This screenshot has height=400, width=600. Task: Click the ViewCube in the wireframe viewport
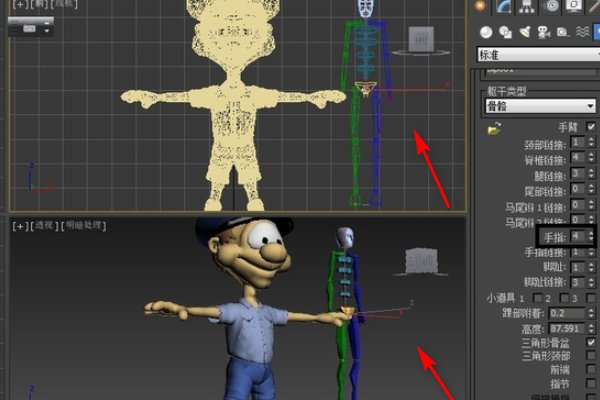(x=421, y=39)
